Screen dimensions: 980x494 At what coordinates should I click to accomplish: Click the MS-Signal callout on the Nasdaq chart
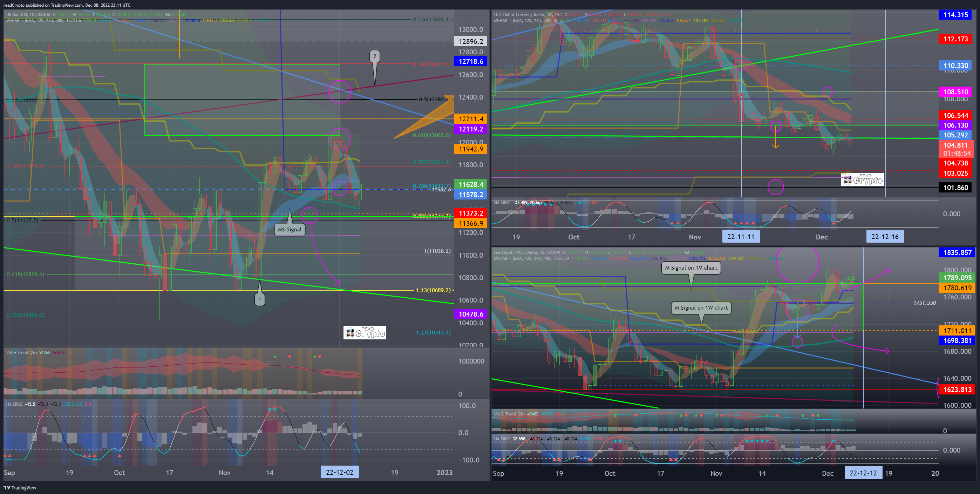[290, 230]
